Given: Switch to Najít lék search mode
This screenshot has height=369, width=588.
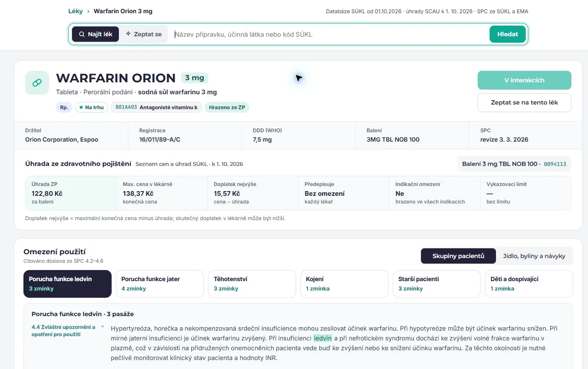Looking at the screenshot, I should point(95,34).
